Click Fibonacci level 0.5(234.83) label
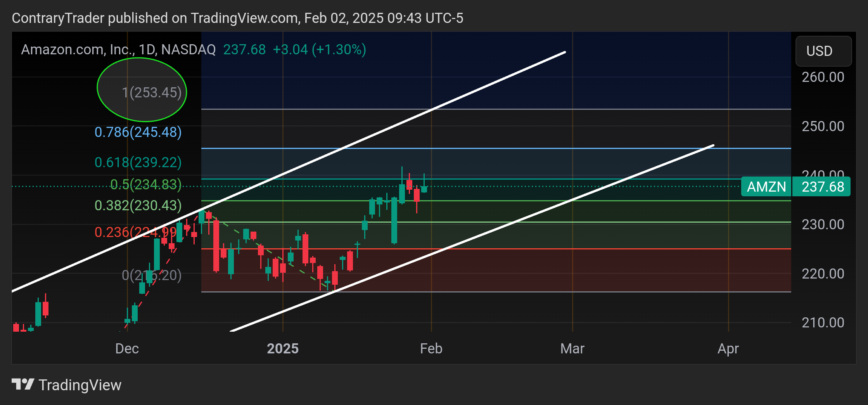This screenshot has width=868, height=405. click(x=146, y=184)
